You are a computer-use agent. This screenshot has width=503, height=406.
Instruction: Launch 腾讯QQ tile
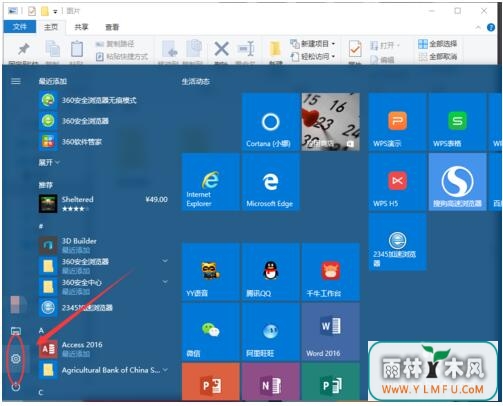(x=270, y=272)
